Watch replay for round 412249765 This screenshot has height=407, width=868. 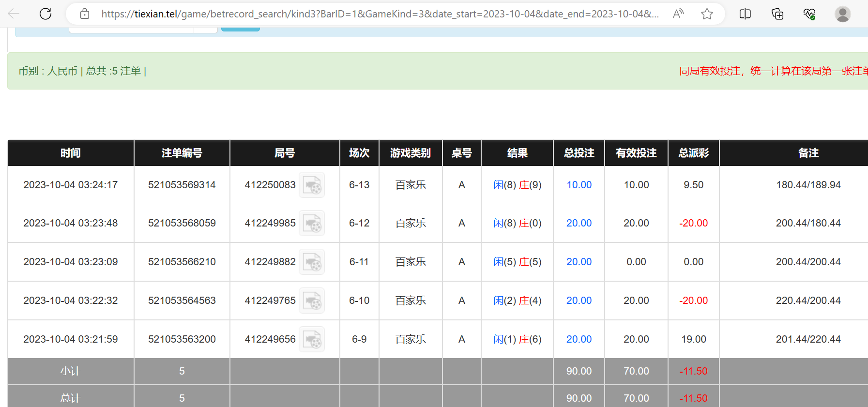312,301
